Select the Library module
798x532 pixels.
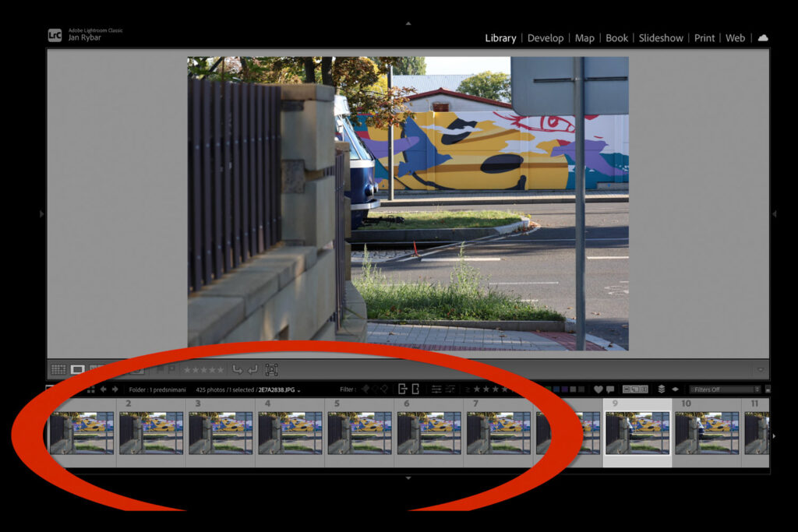click(x=500, y=38)
